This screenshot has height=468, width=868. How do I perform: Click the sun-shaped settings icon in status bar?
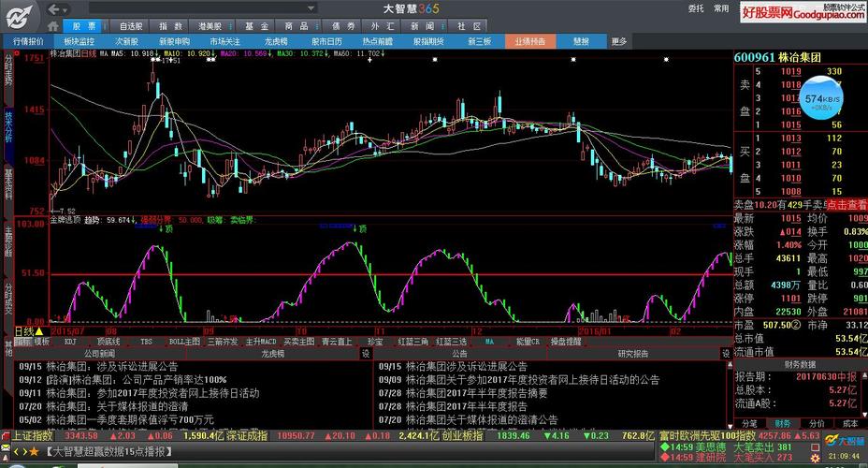pos(815,459)
